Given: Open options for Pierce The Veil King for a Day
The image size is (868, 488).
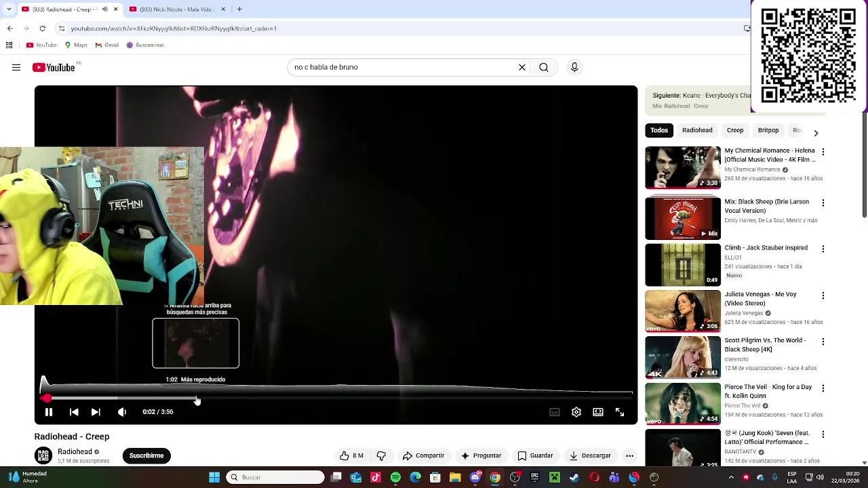Looking at the screenshot, I should 823,388.
